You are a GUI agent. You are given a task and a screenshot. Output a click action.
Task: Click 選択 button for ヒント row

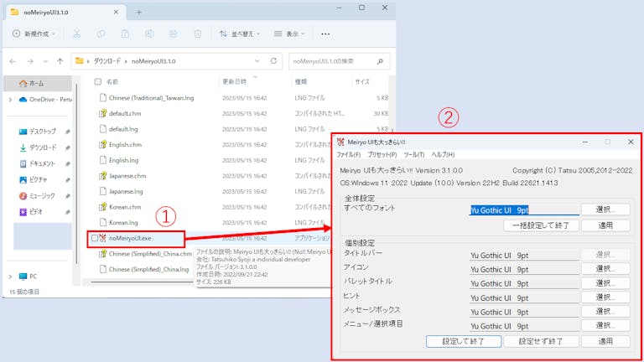[x=605, y=297]
